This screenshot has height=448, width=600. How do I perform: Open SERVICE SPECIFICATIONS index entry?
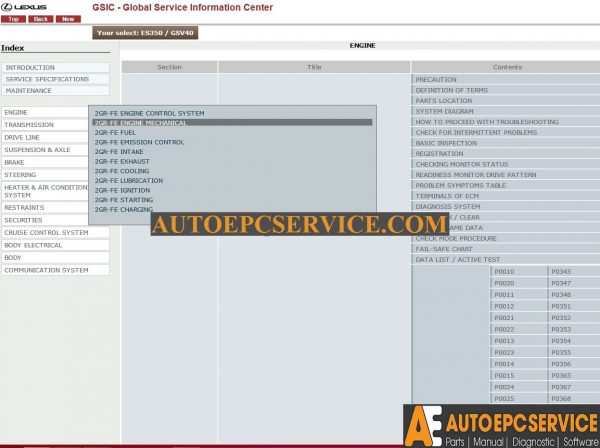point(55,79)
